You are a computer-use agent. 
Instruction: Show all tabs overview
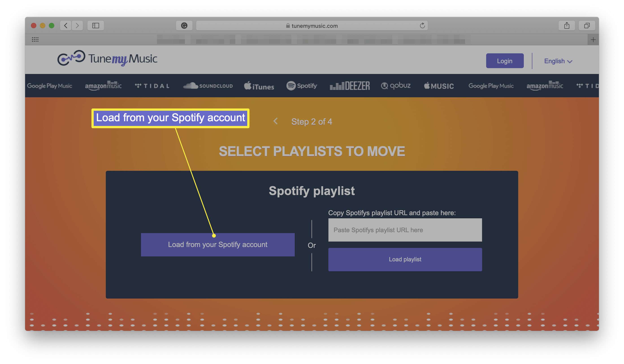587,26
